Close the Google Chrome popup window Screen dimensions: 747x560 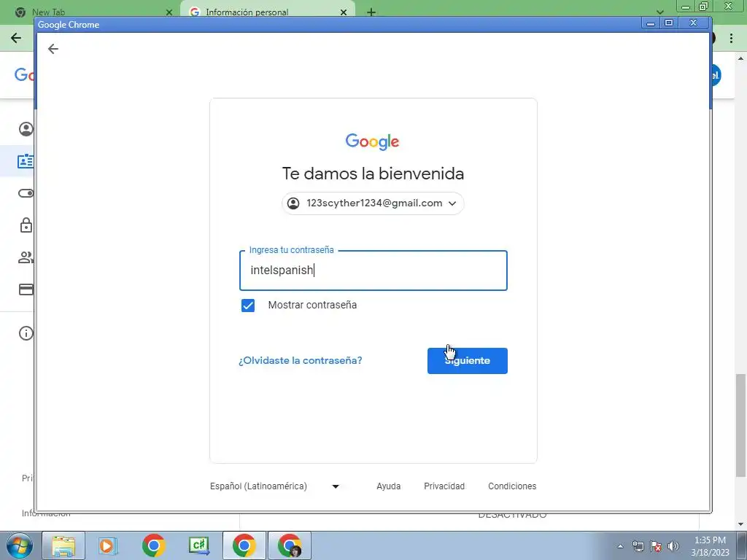[x=694, y=23]
